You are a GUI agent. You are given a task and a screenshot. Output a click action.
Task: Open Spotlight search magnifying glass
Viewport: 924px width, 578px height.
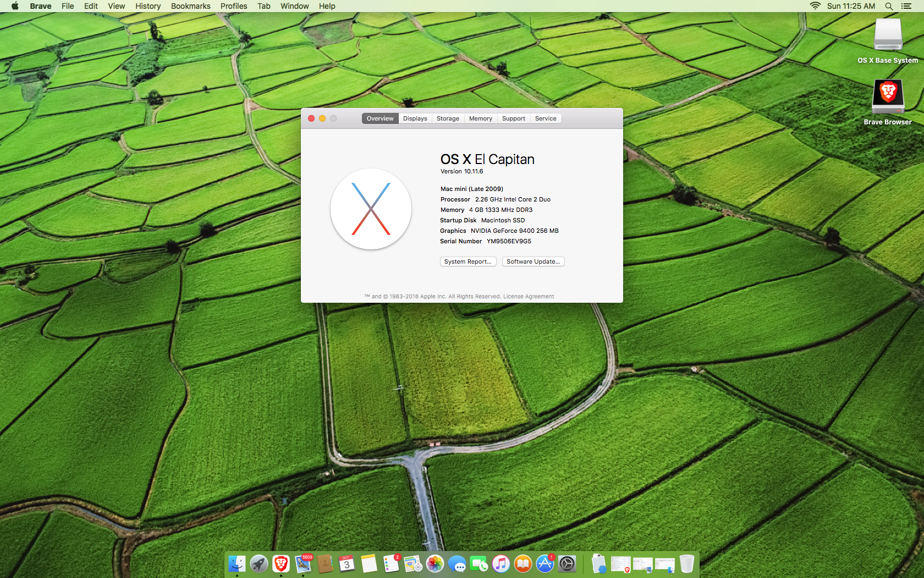click(889, 6)
